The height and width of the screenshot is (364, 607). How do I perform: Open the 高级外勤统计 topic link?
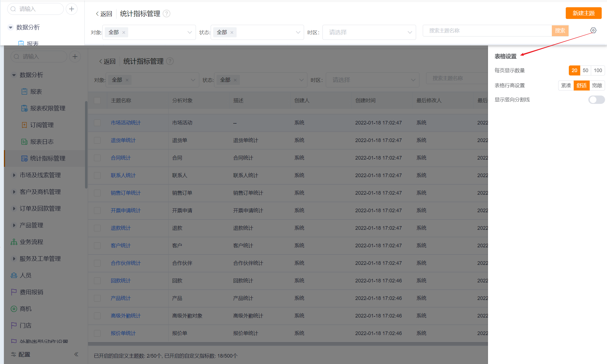click(x=126, y=316)
